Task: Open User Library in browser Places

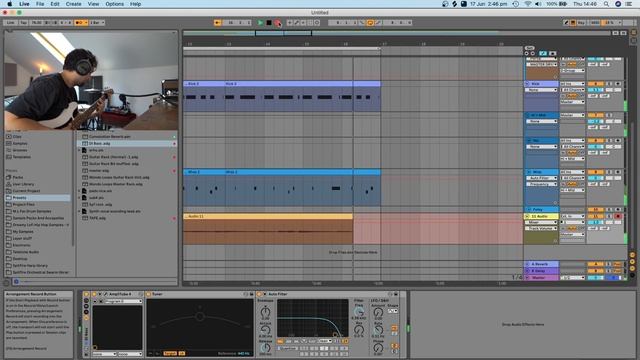Action: tap(23, 184)
